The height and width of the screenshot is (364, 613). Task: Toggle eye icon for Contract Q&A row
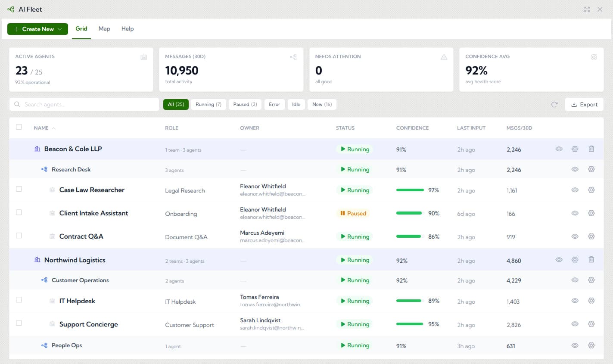coord(575,236)
